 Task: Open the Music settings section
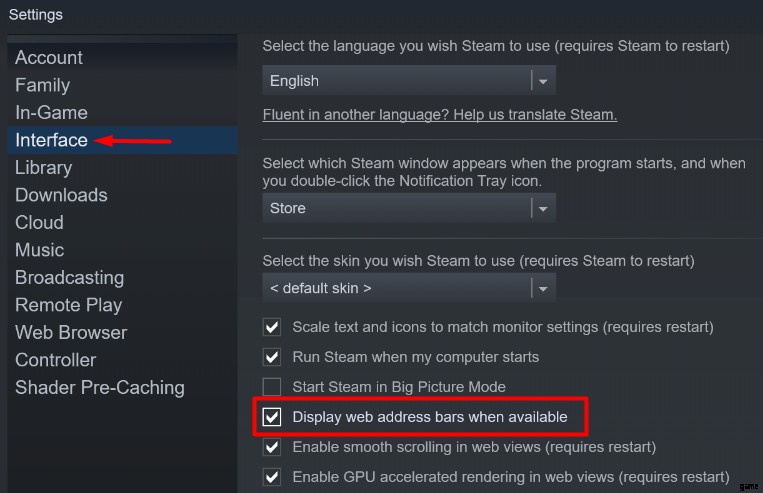click(x=39, y=250)
